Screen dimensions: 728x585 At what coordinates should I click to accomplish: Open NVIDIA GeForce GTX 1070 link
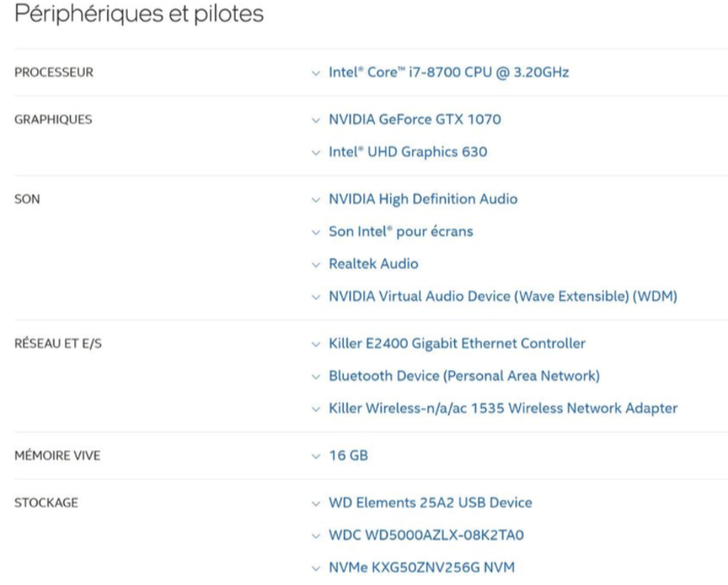[x=415, y=119]
